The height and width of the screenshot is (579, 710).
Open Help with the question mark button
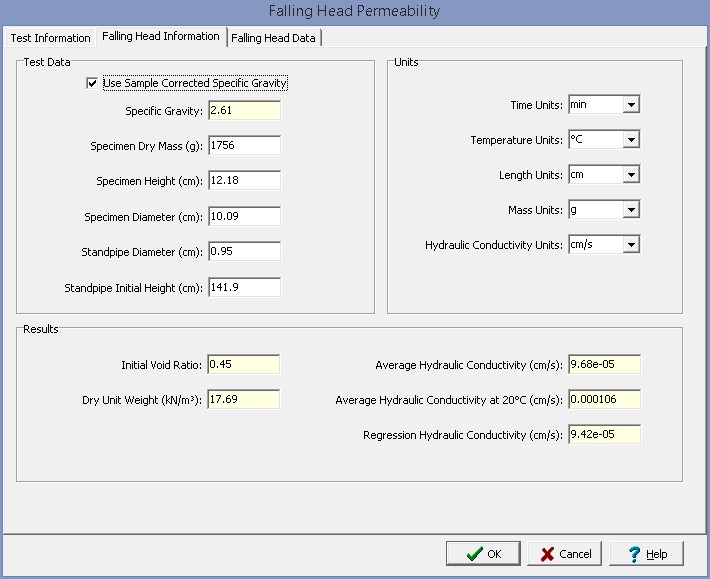point(645,554)
